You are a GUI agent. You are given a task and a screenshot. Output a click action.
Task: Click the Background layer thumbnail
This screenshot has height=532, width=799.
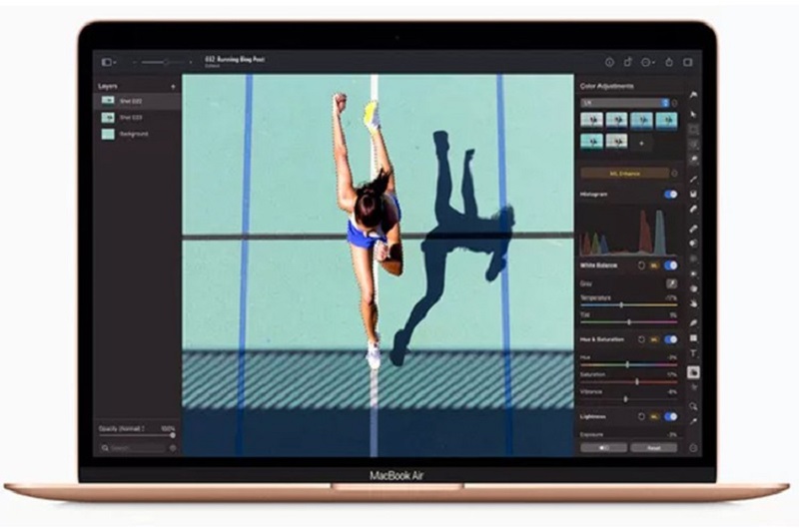(108, 134)
